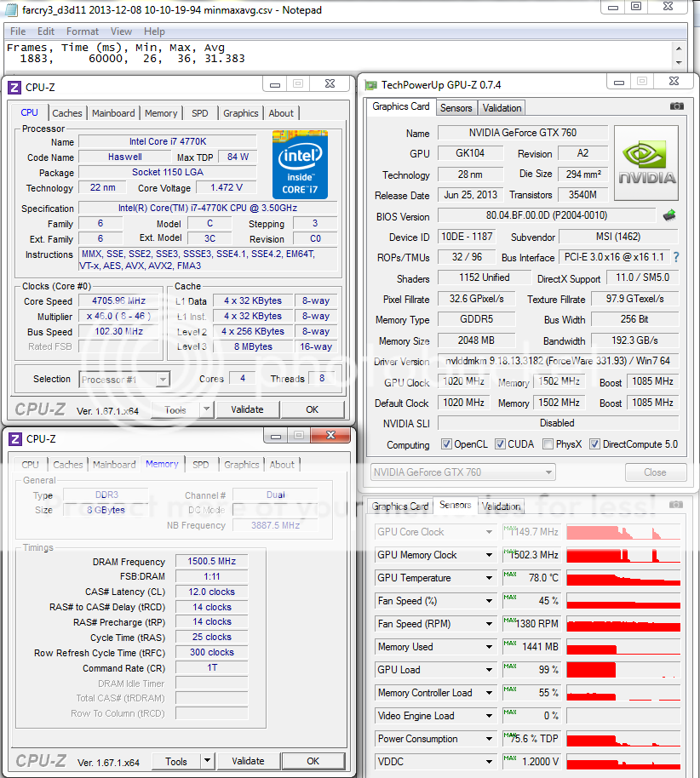The height and width of the screenshot is (778, 700).
Task: Click the NVIDIA logo image
Action: tap(647, 161)
